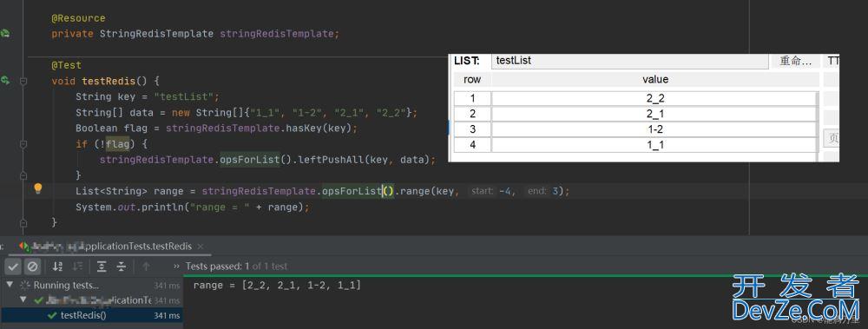Click the StringRedisTemplate type in field declaration
This screenshot has height=329, width=868.
(156, 34)
